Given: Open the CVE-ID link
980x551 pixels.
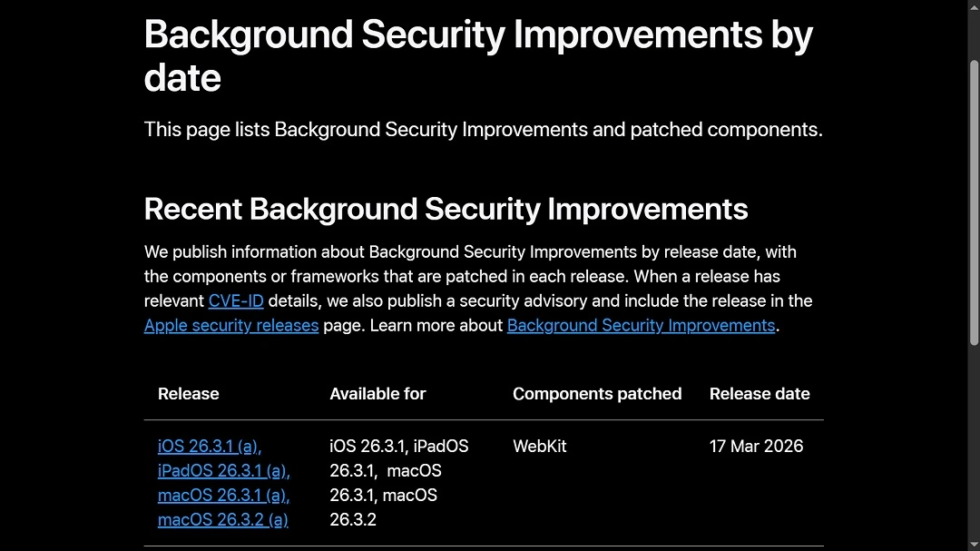Looking at the screenshot, I should tap(236, 300).
